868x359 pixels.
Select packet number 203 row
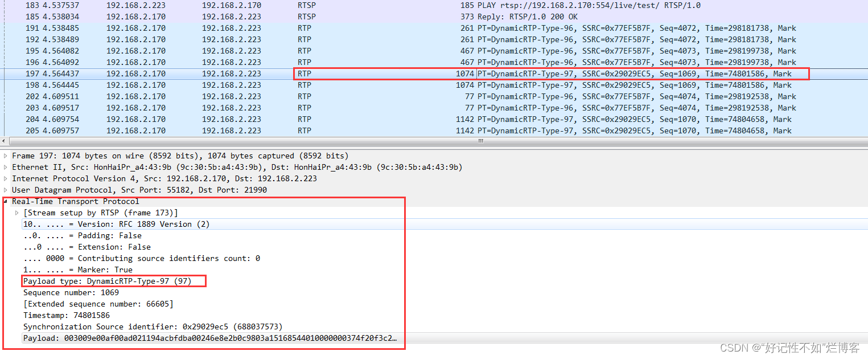tap(434, 108)
